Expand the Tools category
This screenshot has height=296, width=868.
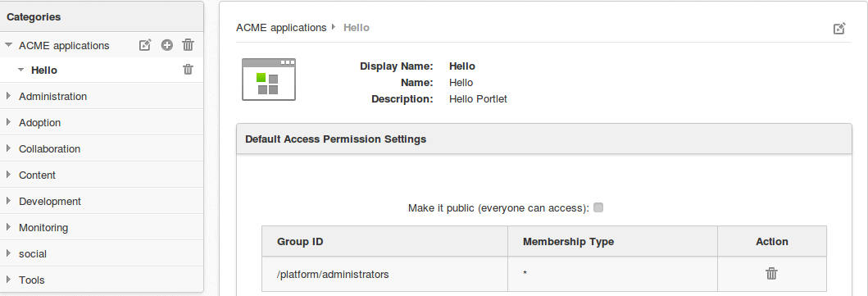8,280
